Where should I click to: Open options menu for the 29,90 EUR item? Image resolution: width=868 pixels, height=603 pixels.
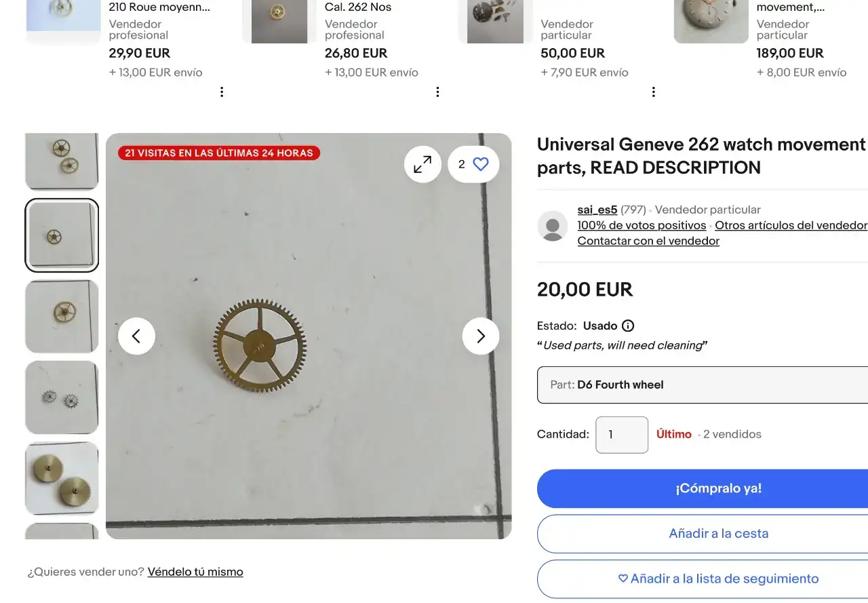[222, 92]
